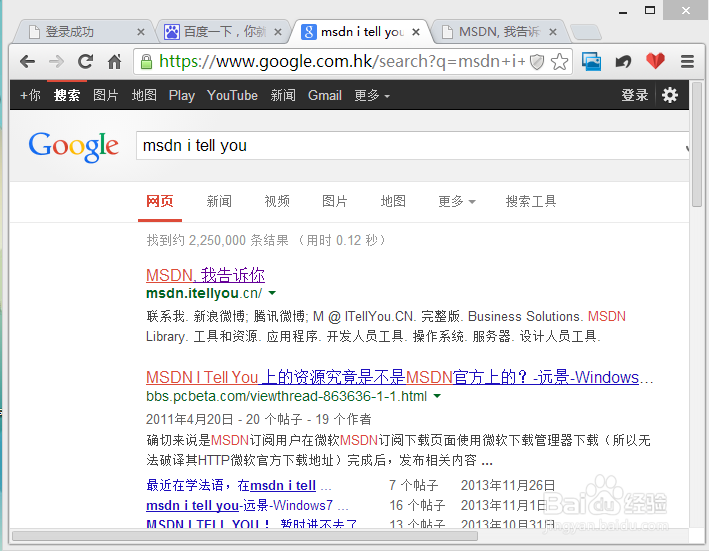Click the green URL msdn.itellyou.cn/
This screenshot has height=551, width=709.
tap(204, 293)
